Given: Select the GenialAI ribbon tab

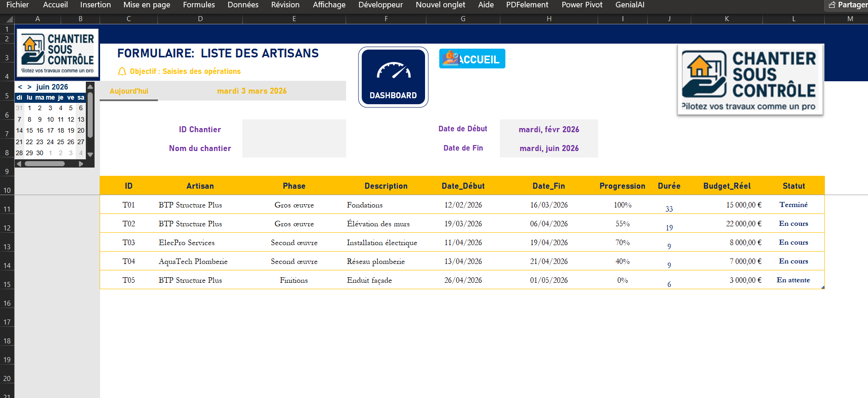Looking at the screenshot, I should tap(630, 5).
